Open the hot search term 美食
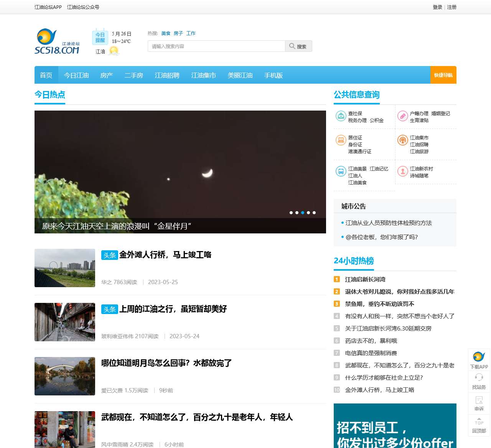Image resolution: width=491 pixels, height=448 pixels. pos(166,33)
